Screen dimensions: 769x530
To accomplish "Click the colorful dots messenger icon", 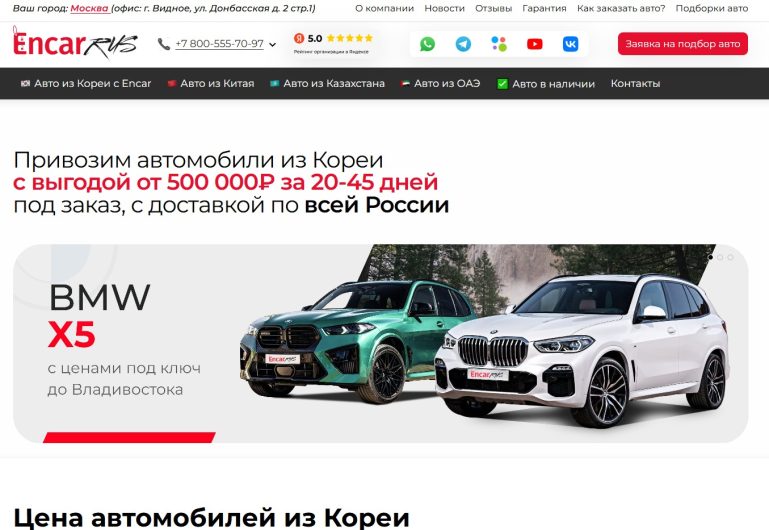I will coord(499,44).
